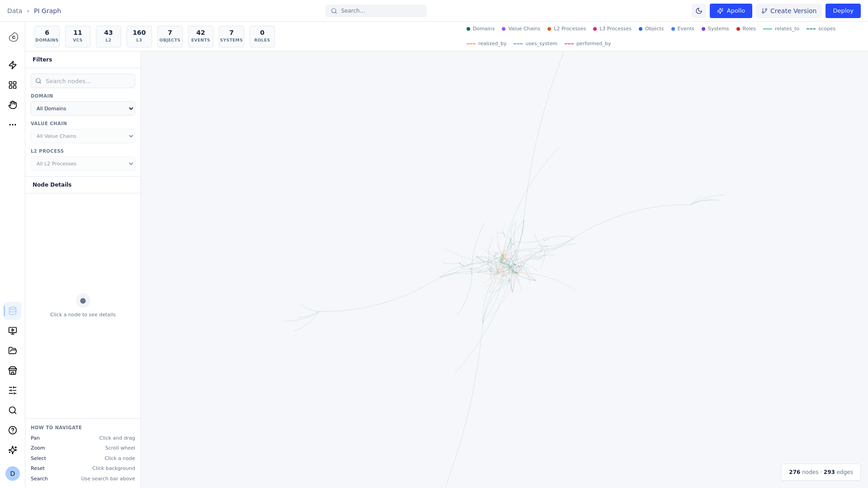
Task: Click scopes legend entry
Action: 821,29
